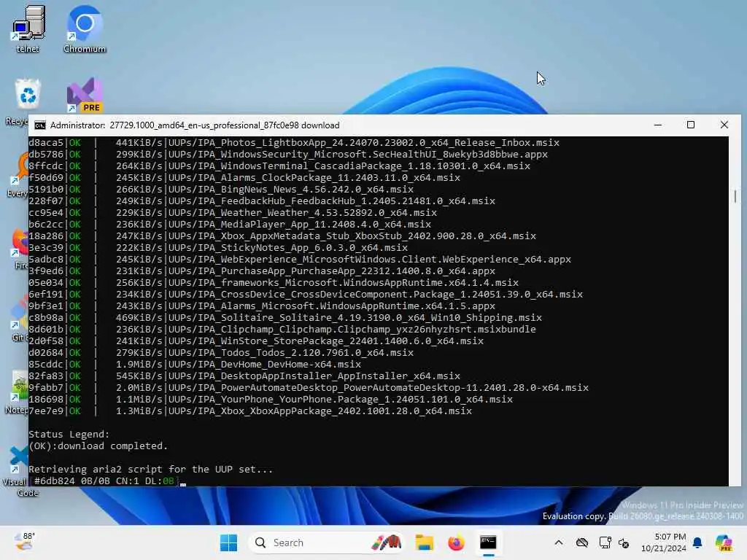Open File Explorer from taskbar
747x560 pixels.
424,542
